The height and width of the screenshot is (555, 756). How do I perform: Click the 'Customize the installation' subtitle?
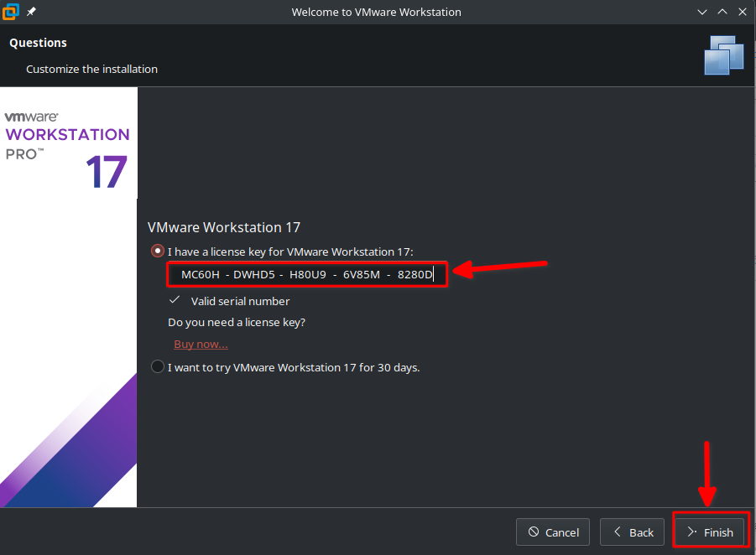pyautogui.click(x=91, y=69)
